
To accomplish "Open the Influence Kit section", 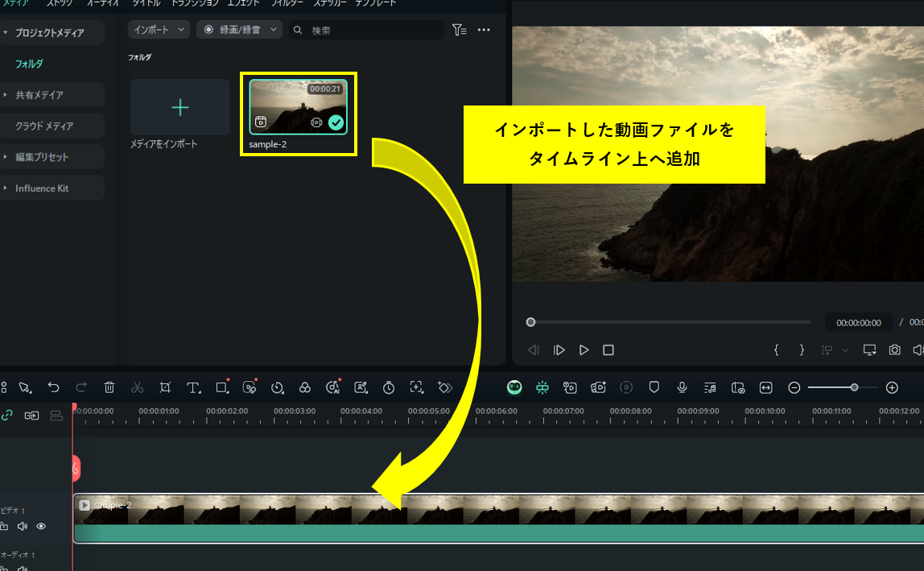I will pos(41,188).
